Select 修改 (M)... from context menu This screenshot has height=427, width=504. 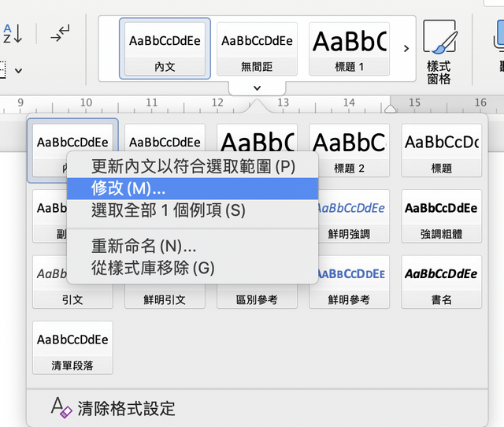(x=192, y=188)
